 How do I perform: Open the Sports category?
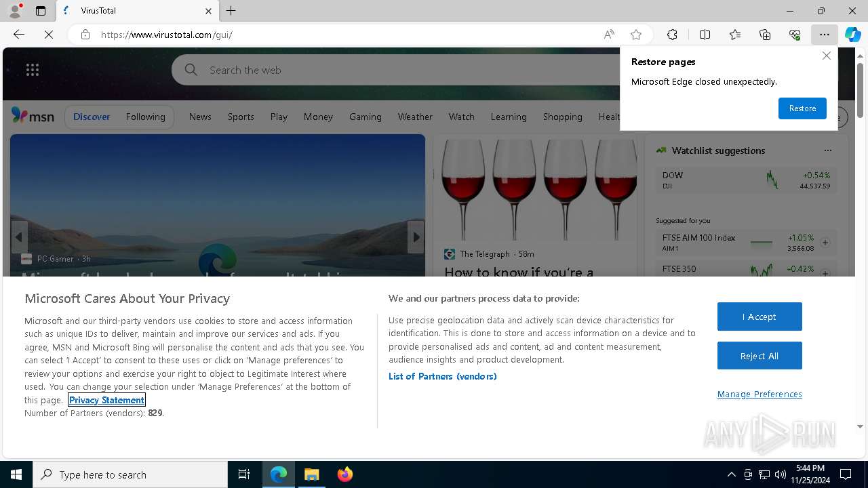241,117
